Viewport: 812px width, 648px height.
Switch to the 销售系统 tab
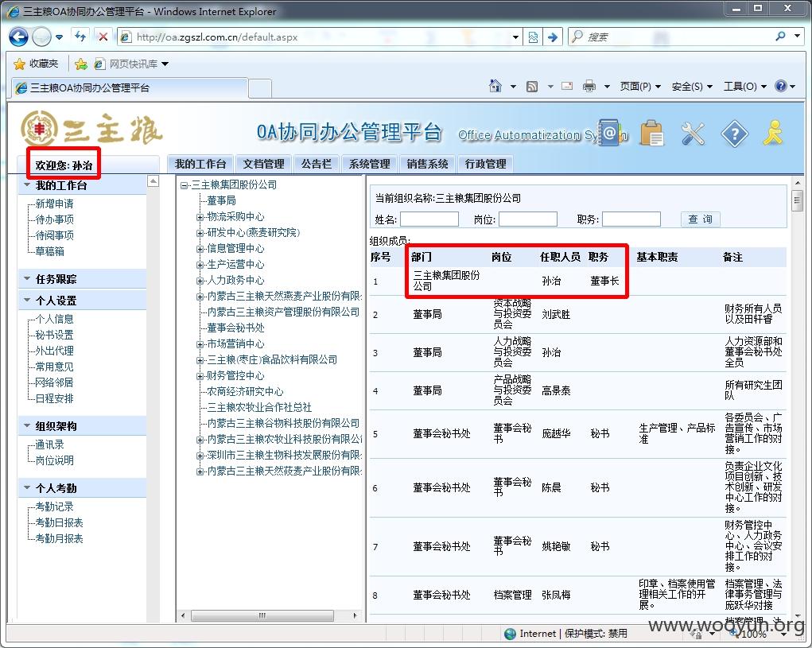click(427, 164)
